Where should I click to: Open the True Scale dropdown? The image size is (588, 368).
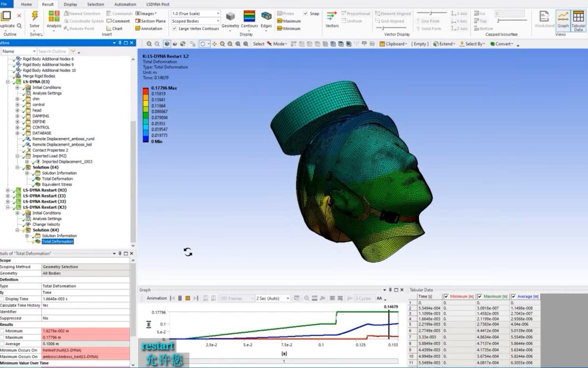click(x=218, y=13)
